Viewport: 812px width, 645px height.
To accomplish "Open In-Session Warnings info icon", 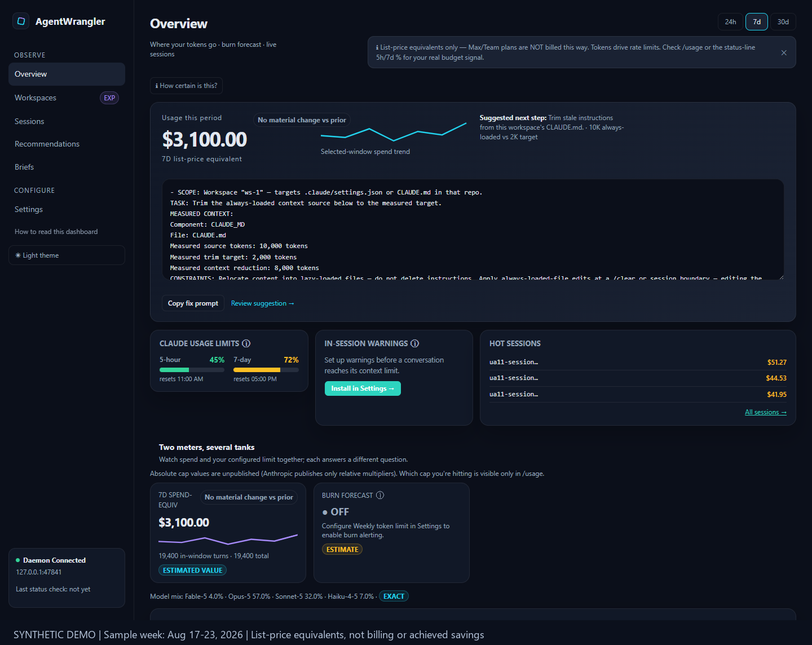I will pyautogui.click(x=415, y=343).
